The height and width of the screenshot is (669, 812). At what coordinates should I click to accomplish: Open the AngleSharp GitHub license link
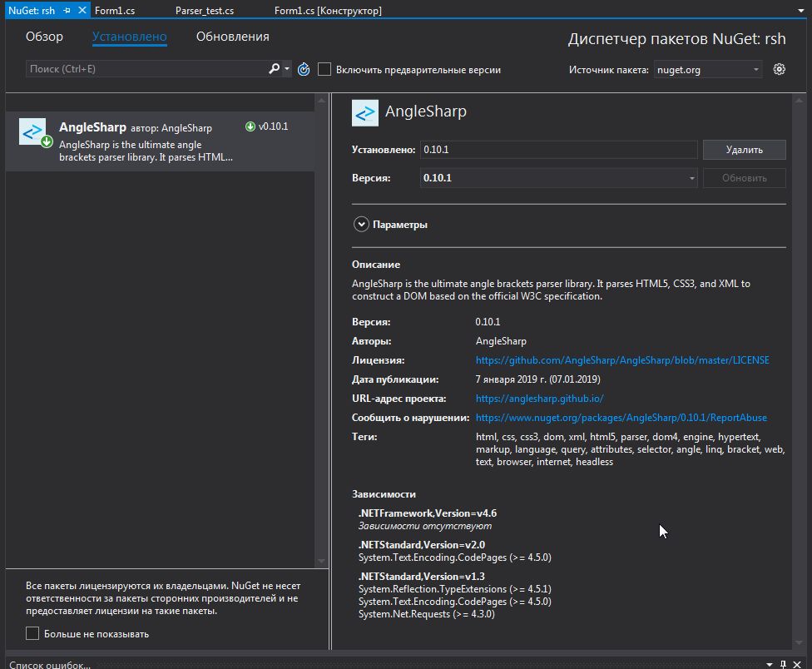622,360
